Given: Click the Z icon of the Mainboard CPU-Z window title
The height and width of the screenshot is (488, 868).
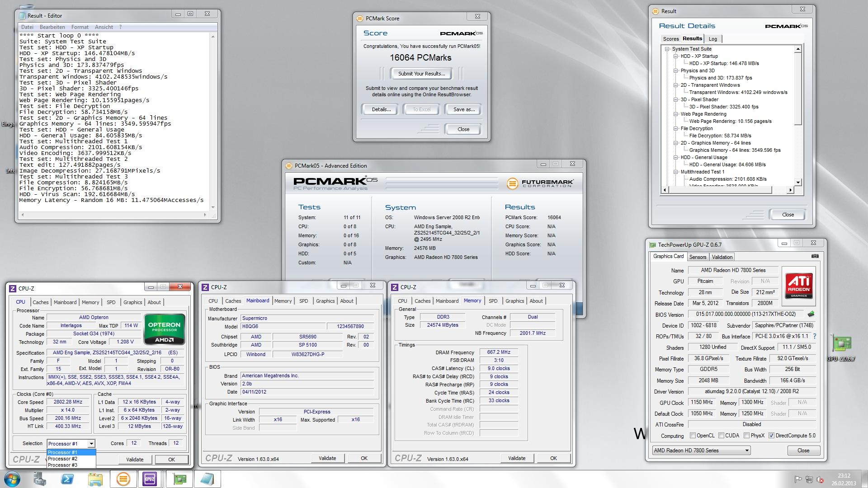Looking at the screenshot, I should [x=205, y=287].
